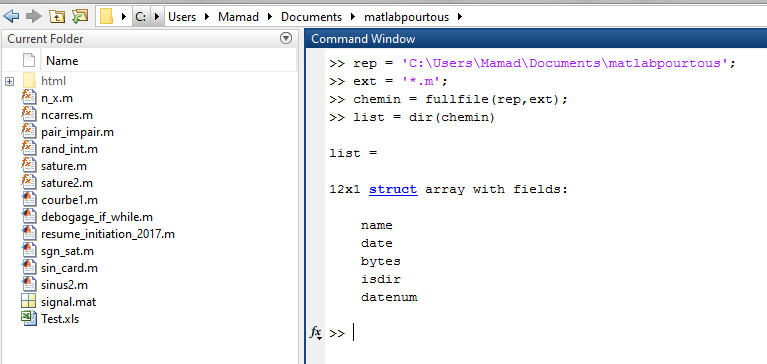
Task: Select the sgn_sat.m script file icon
Action: tap(29, 250)
